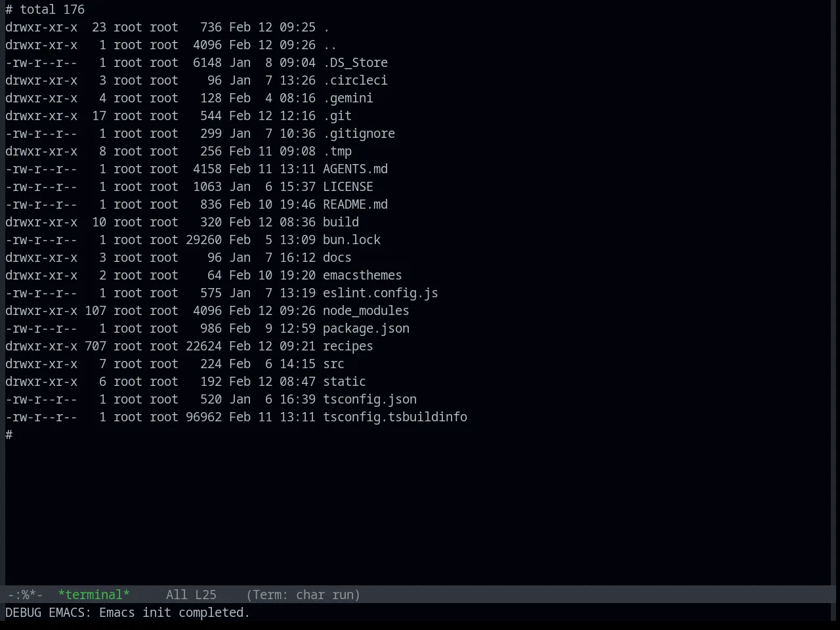Click the '(Term: char run)' mode indicator

coord(303,595)
